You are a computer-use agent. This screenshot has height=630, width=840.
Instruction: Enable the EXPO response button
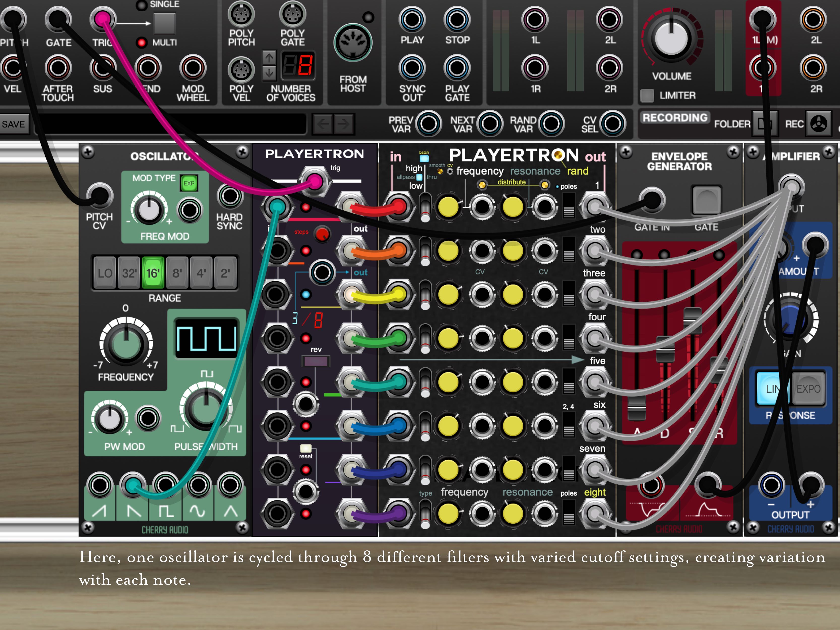tap(808, 389)
